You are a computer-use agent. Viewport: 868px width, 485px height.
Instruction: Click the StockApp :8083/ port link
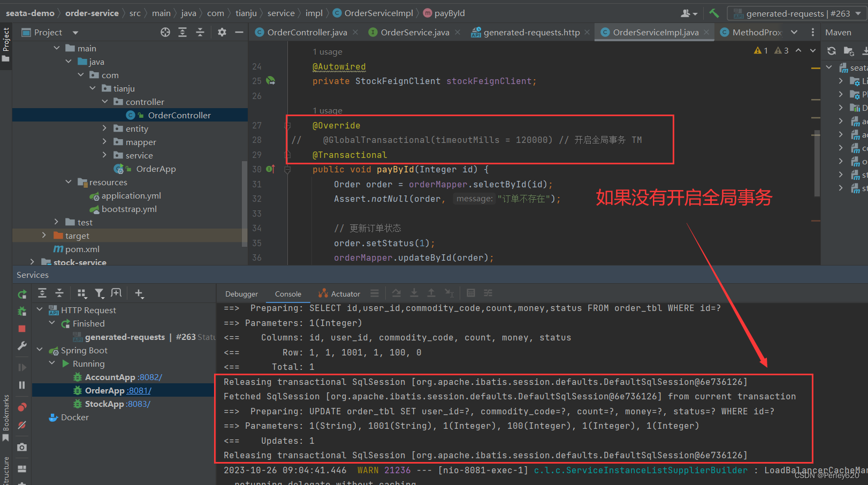pos(139,404)
